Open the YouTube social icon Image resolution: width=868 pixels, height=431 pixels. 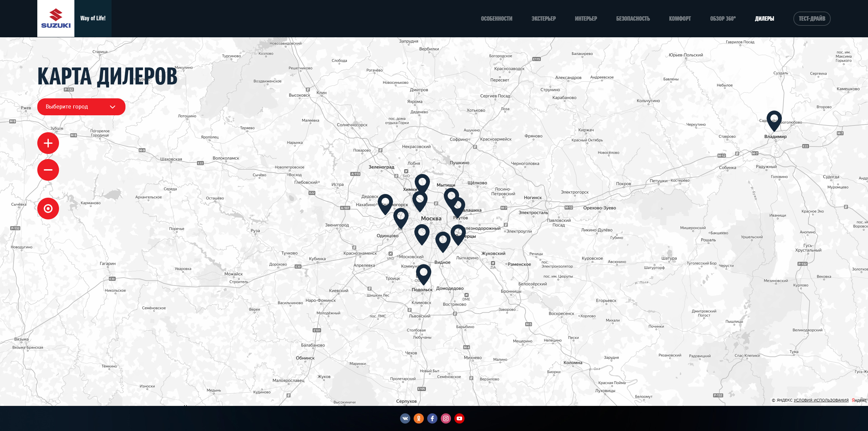pos(459,418)
